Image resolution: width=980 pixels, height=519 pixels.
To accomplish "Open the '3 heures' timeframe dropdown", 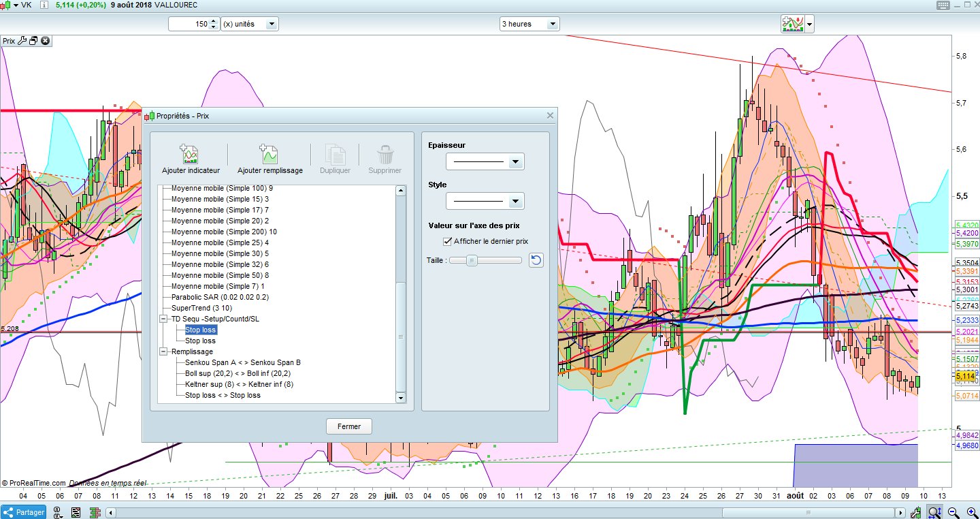I will [x=552, y=24].
